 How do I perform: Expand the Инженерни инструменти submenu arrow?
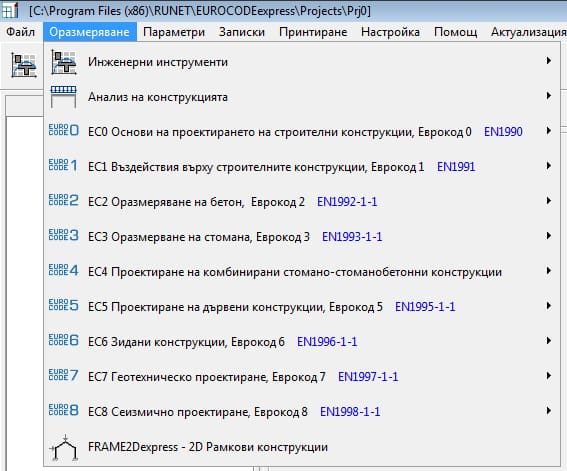point(549,61)
